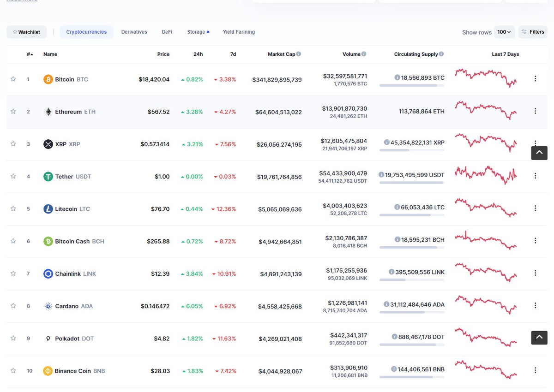Click the info icon beside Market Cap header

pyautogui.click(x=298, y=53)
